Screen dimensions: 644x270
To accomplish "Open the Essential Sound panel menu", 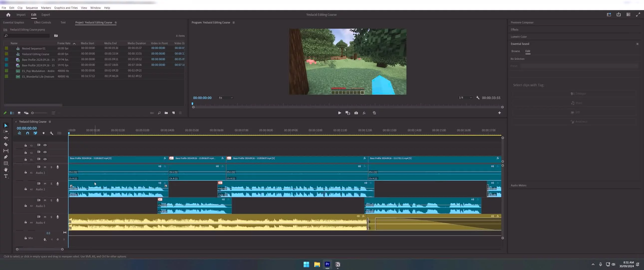I will (x=637, y=44).
